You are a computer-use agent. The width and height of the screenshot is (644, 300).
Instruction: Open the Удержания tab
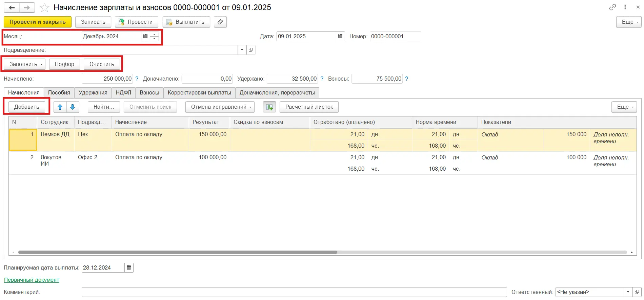(93, 92)
